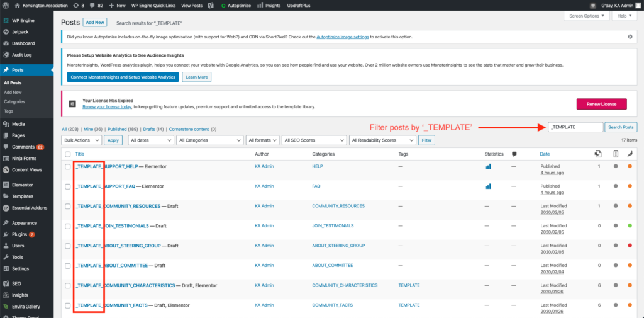Click the Yoast SEO icon in admin bar
The image size is (644, 318).
pyautogui.click(x=211, y=6)
